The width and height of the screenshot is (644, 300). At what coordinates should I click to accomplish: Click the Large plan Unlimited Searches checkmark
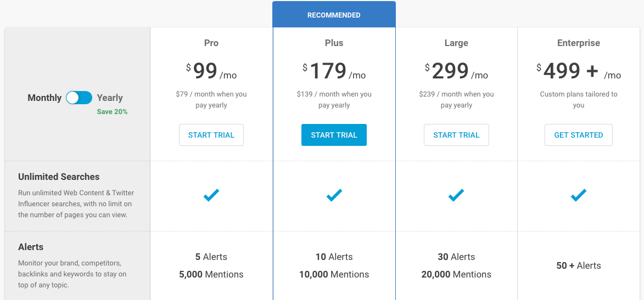456,195
